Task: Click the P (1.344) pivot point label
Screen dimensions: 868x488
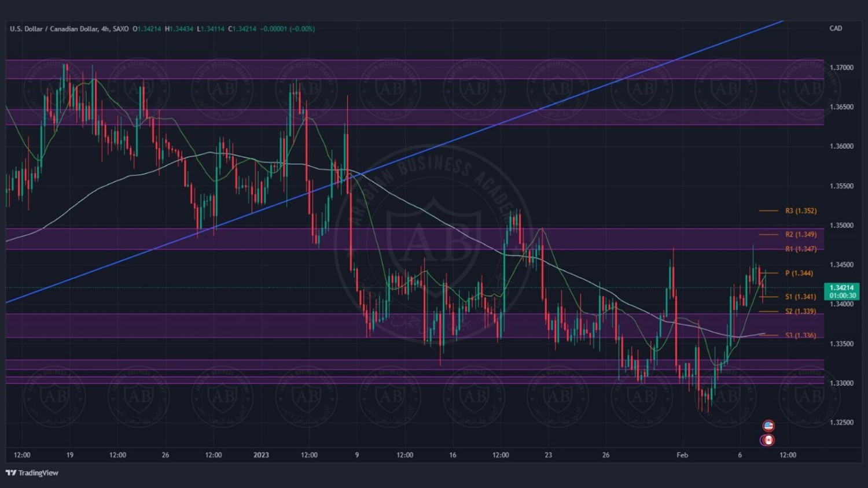Action: click(799, 273)
